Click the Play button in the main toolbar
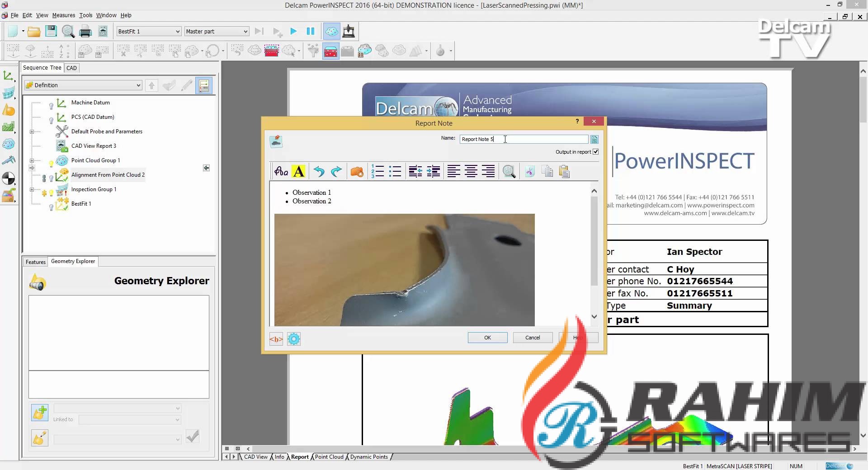This screenshot has width=868, height=470. [293, 31]
